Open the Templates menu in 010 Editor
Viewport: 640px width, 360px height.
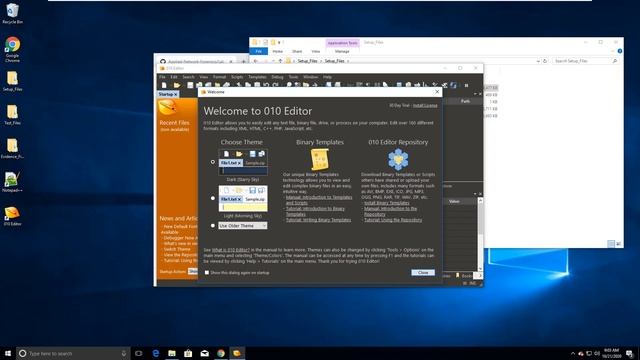point(257,77)
